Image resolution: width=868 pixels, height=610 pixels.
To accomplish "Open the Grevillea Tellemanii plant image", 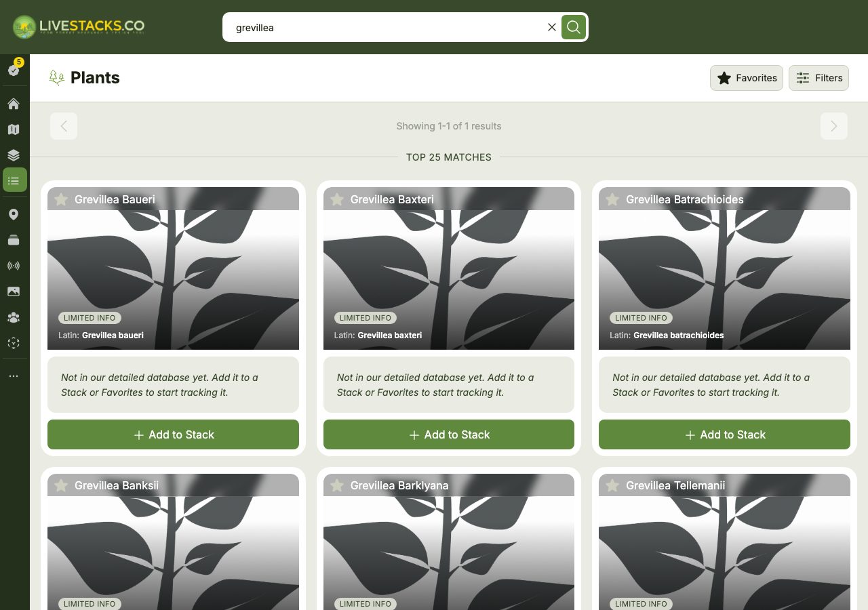I will [724, 542].
